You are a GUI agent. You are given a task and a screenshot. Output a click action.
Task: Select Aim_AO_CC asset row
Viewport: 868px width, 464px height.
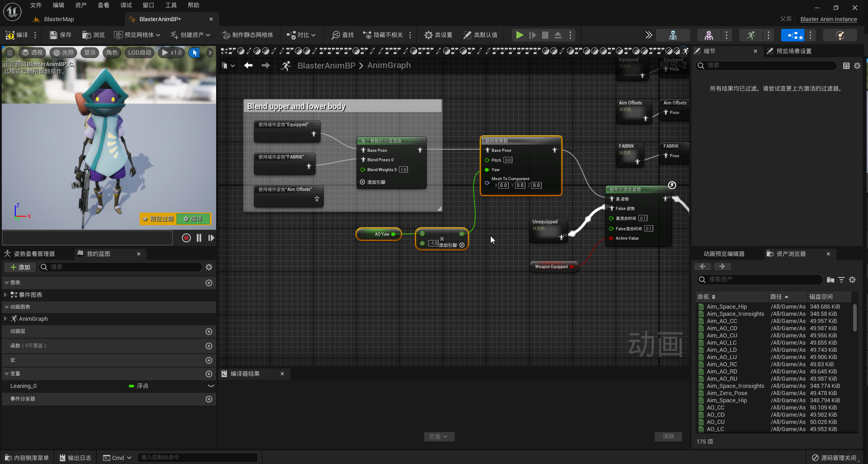tap(774, 321)
